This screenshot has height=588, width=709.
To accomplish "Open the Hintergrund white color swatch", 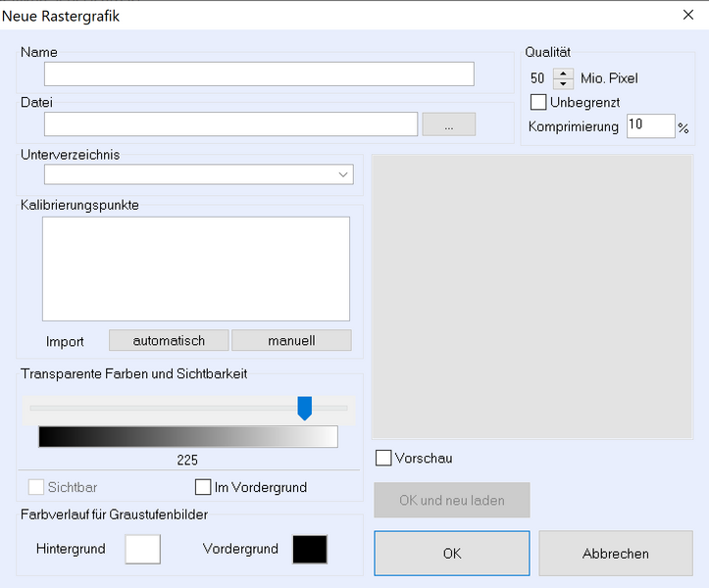I will click(143, 549).
